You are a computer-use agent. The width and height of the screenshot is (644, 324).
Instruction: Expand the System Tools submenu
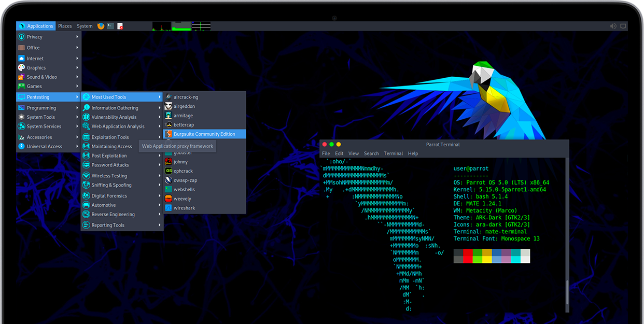pyautogui.click(x=49, y=117)
